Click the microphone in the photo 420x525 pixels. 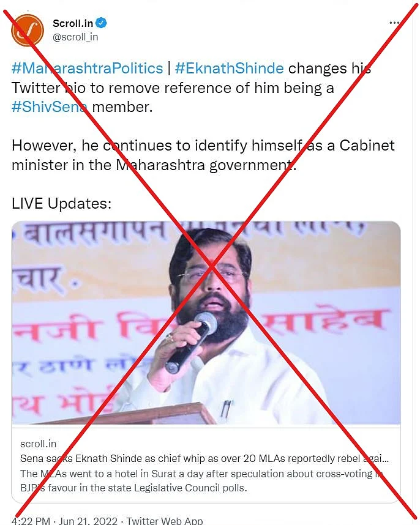pos(192,341)
